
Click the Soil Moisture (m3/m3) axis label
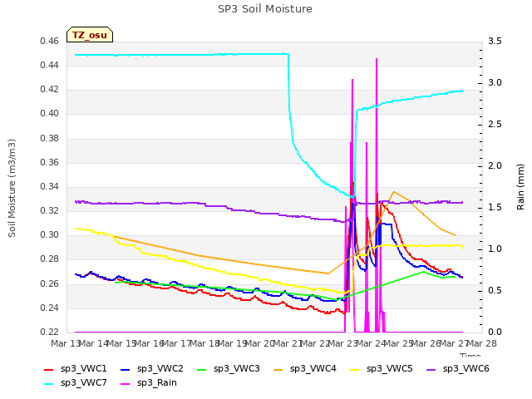(x=12, y=188)
